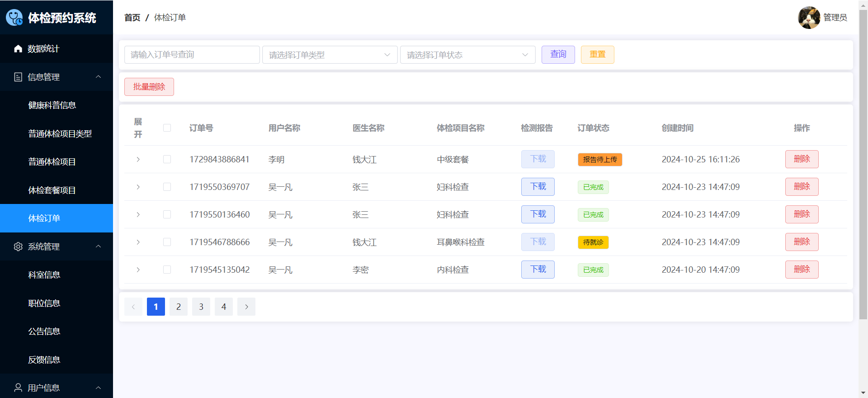The image size is (868, 398).
Task: Open 健康科普信息 in the sidebar
Action: [52, 105]
